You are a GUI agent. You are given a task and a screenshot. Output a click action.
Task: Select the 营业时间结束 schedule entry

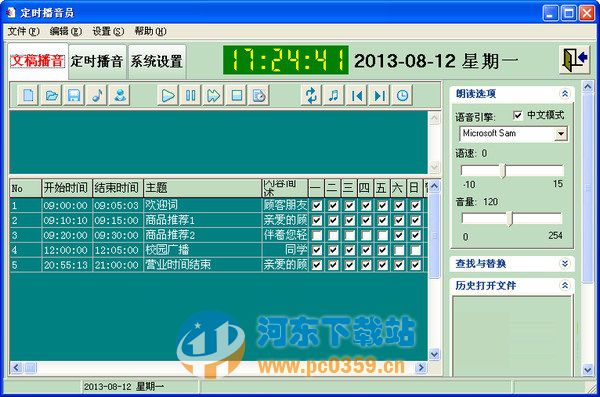[202, 265]
